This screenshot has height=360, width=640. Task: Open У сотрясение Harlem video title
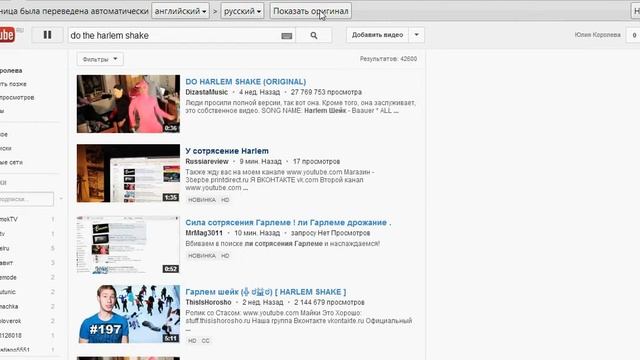pyautogui.click(x=227, y=151)
